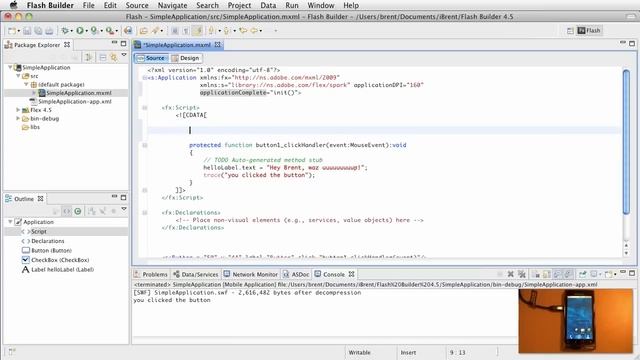Open the New file icon dropdown arrow
Screen dimensions: 640x360
[18, 31]
